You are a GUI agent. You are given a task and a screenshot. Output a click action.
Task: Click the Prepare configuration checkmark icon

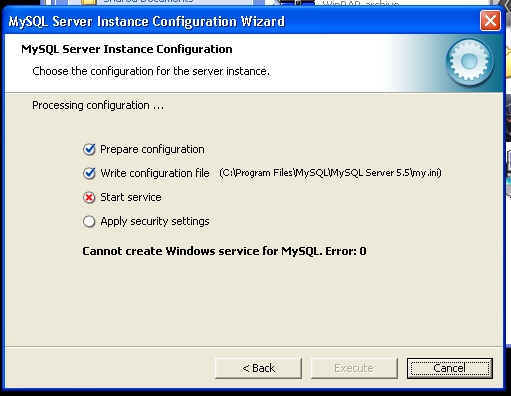89,149
